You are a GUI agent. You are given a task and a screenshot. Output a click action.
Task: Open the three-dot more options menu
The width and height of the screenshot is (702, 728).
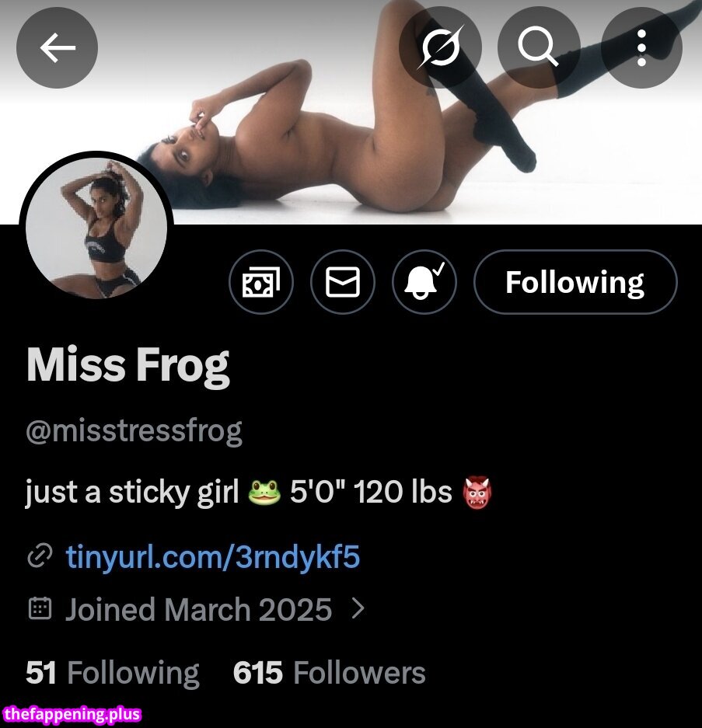tap(641, 47)
